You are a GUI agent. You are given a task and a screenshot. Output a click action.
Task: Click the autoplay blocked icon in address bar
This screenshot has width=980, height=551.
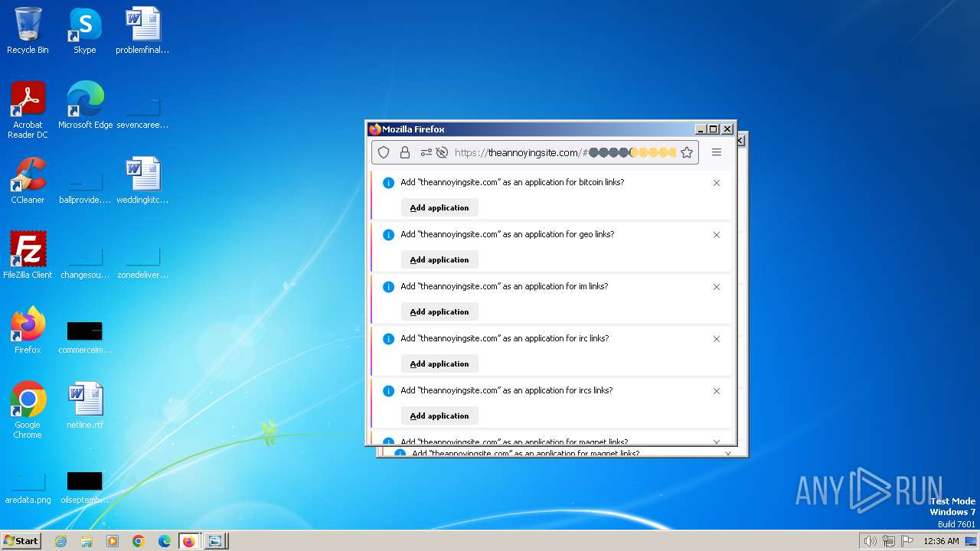(x=442, y=152)
